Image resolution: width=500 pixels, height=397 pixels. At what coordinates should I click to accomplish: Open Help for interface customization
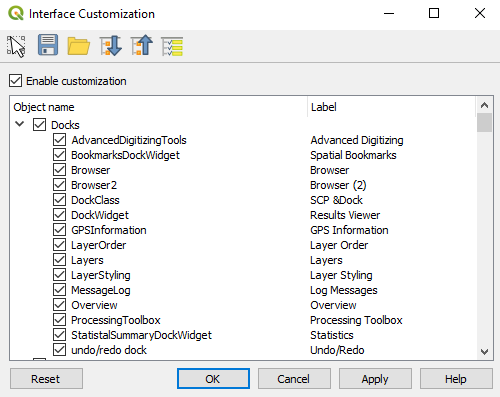tap(456, 379)
